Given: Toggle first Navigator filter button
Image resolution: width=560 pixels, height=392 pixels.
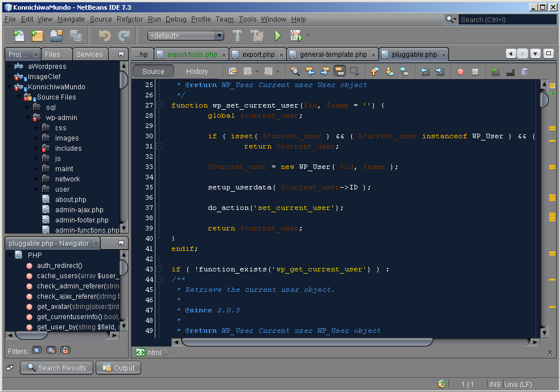Looking at the screenshot, I should pyautogui.click(x=37, y=350).
